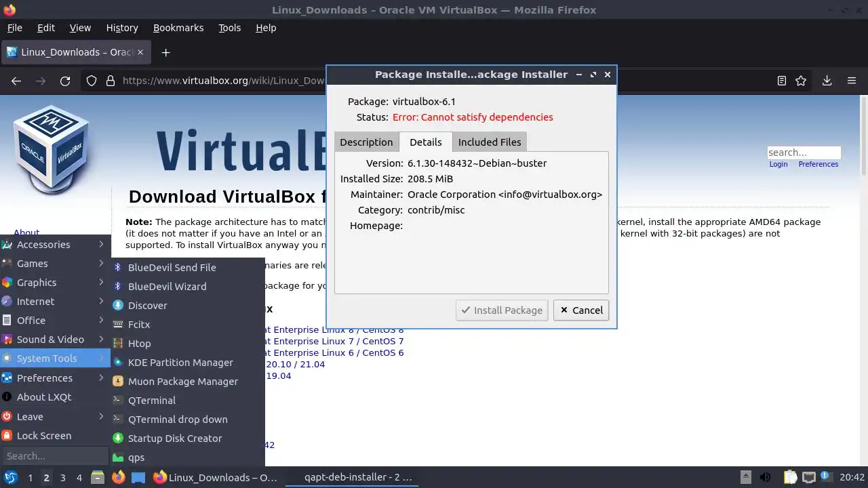Image resolution: width=868 pixels, height=488 pixels.
Task: Open Firefox History menu
Action: (x=122, y=28)
